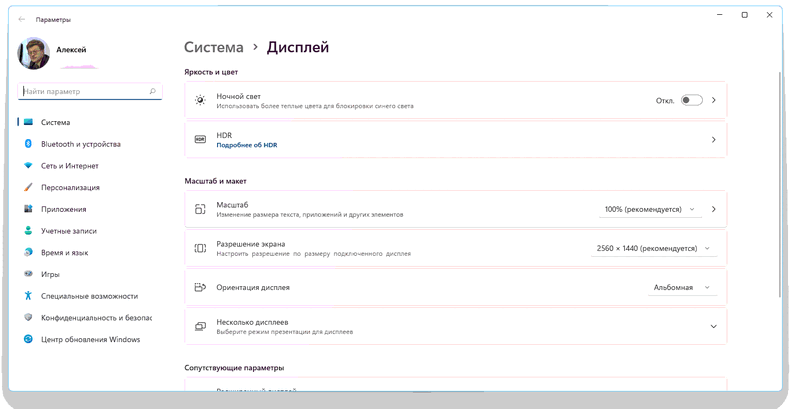Image resolution: width=800 pixels, height=409 pixels.
Task: Maximize the Параметры window
Action: [744, 15]
